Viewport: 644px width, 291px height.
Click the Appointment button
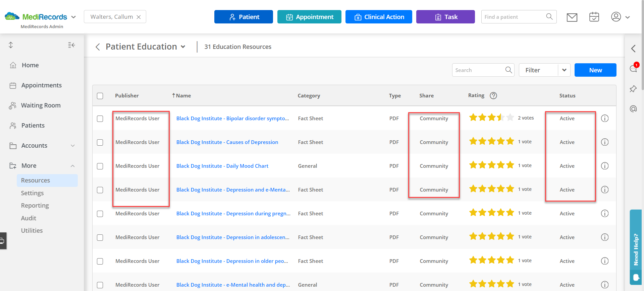coord(309,17)
